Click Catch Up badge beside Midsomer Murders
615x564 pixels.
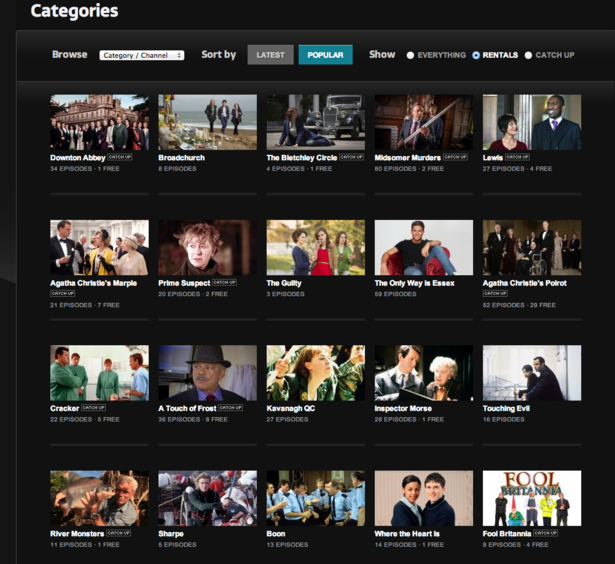[x=455, y=157]
